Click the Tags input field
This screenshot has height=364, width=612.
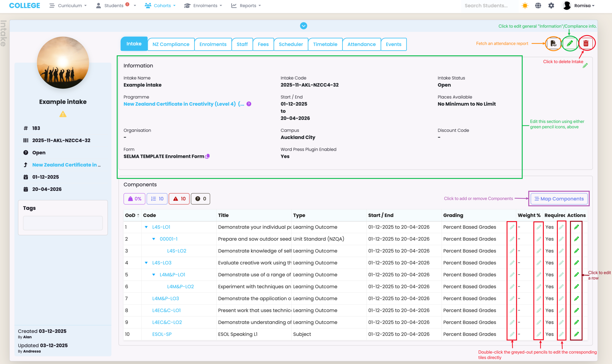[x=63, y=223]
